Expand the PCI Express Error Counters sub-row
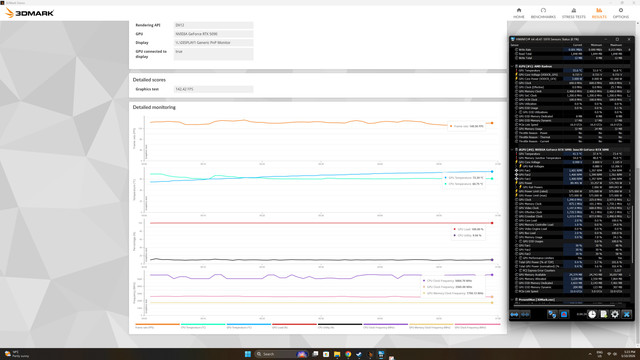Screen dimensions: 640x360 coord(517,270)
